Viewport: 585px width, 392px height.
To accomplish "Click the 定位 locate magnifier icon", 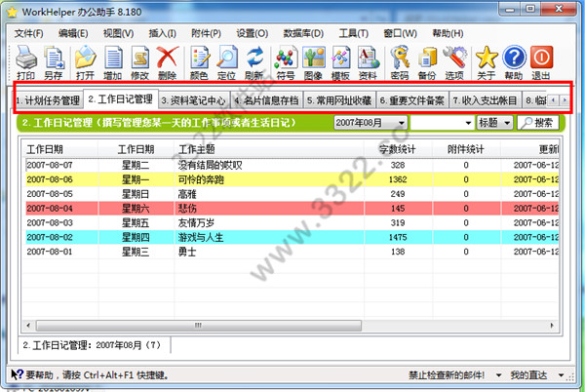I will [227, 62].
